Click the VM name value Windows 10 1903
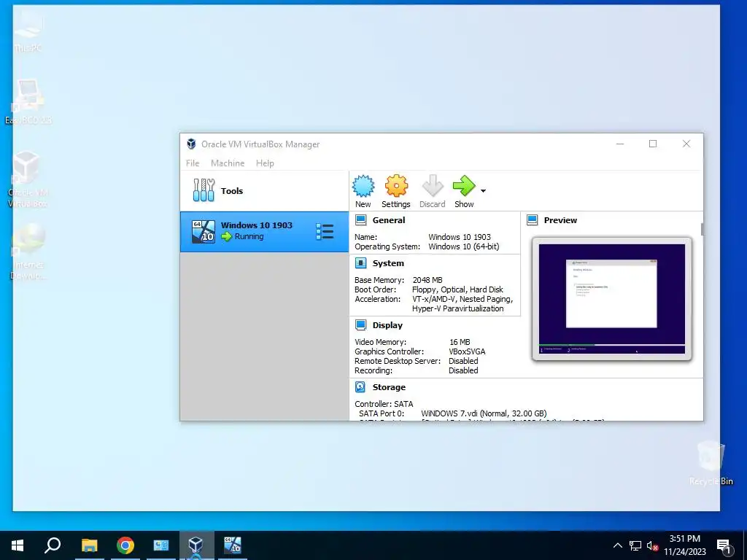 coord(460,237)
